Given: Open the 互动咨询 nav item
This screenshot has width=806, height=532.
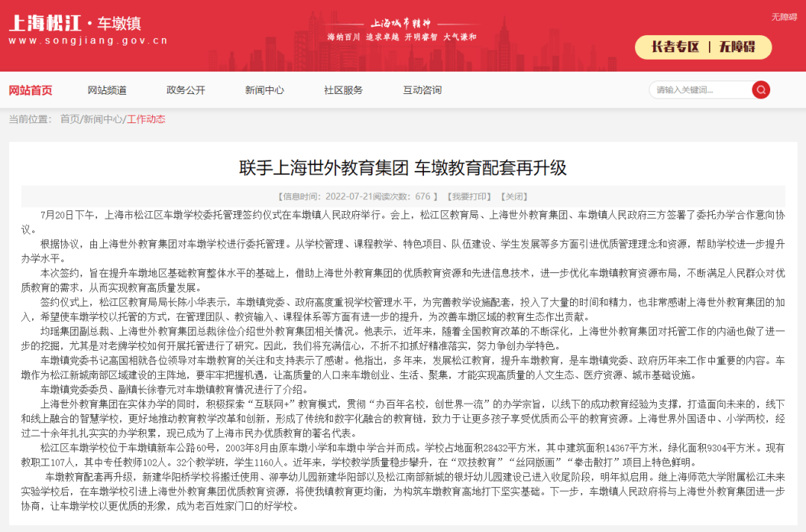Looking at the screenshot, I should pyautogui.click(x=422, y=90).
